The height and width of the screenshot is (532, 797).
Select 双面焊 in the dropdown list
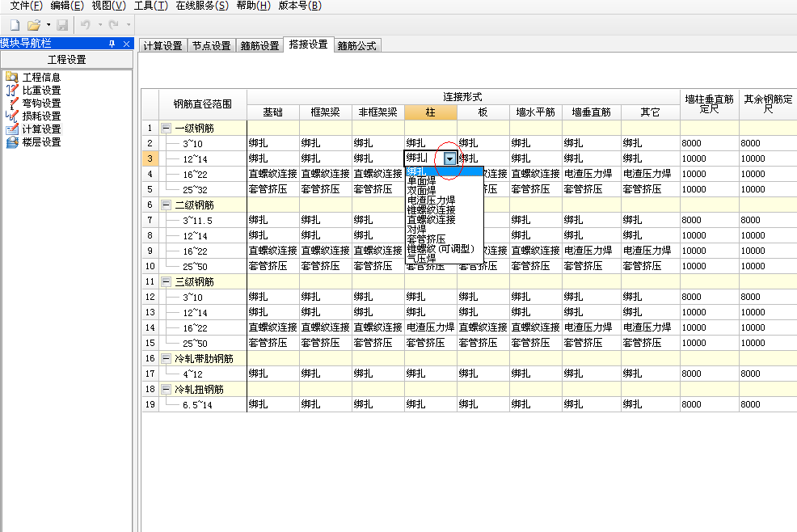click(445, 191)
